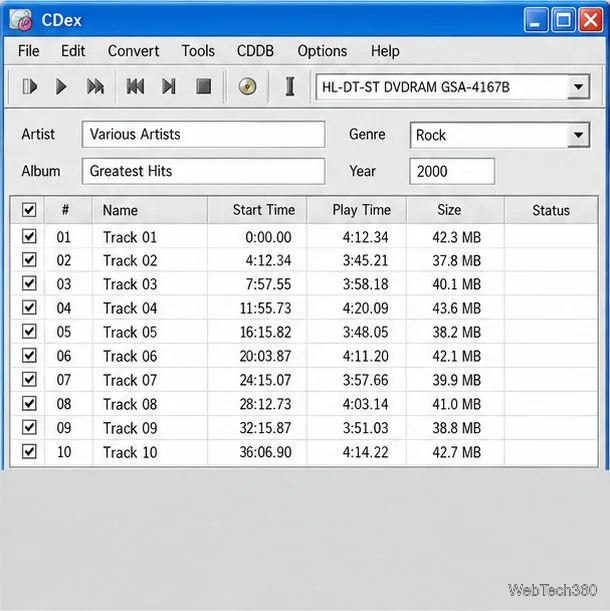Sort by the Size column header

(x=455, y=210)
